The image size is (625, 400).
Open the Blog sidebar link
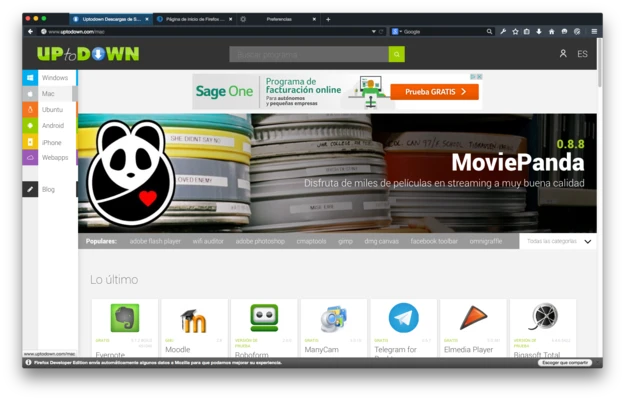pyautogui.click(x=50, y=189)
